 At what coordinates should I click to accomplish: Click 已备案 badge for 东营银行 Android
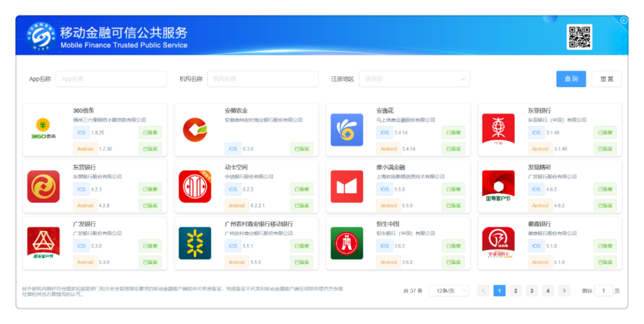150,206
